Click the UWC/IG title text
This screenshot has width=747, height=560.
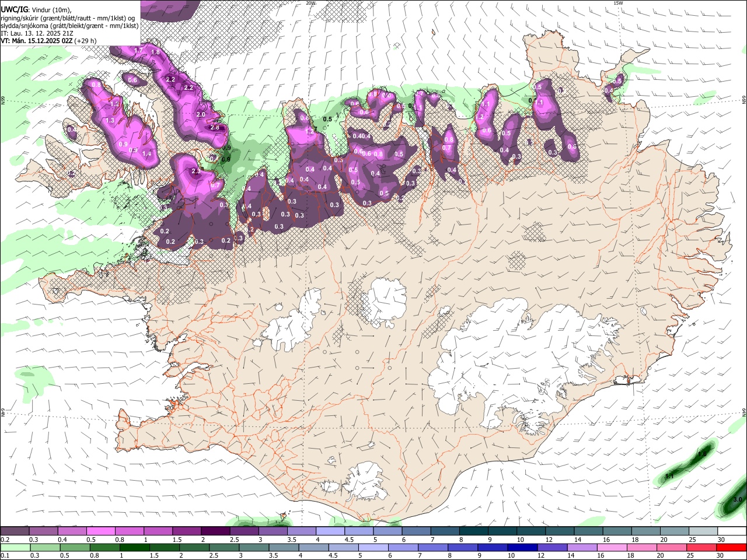(x=14, y=9)
